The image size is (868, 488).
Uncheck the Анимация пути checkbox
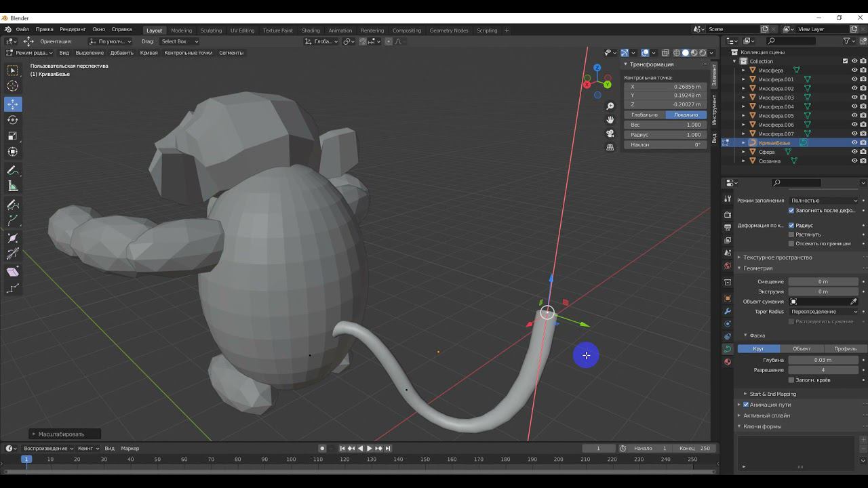[746, 405]
